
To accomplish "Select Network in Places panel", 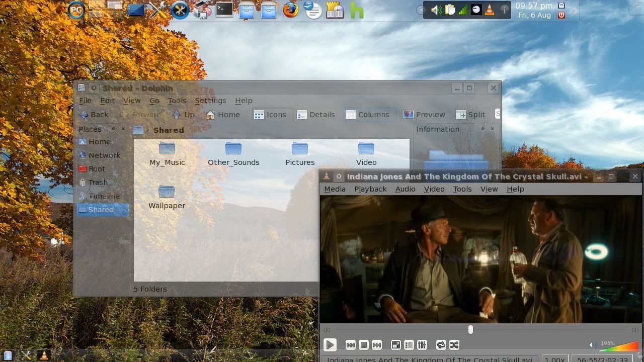I will pyautogui.click(x=102, y=155).
